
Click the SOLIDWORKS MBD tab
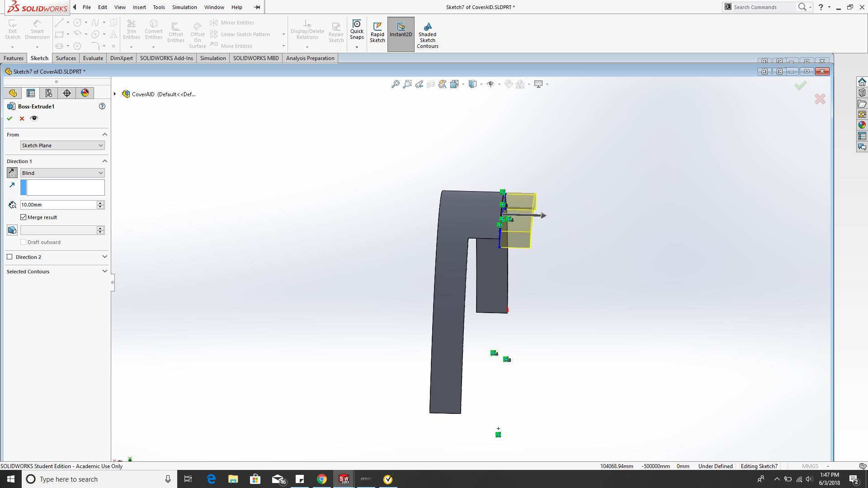click(x=256, y=58)
